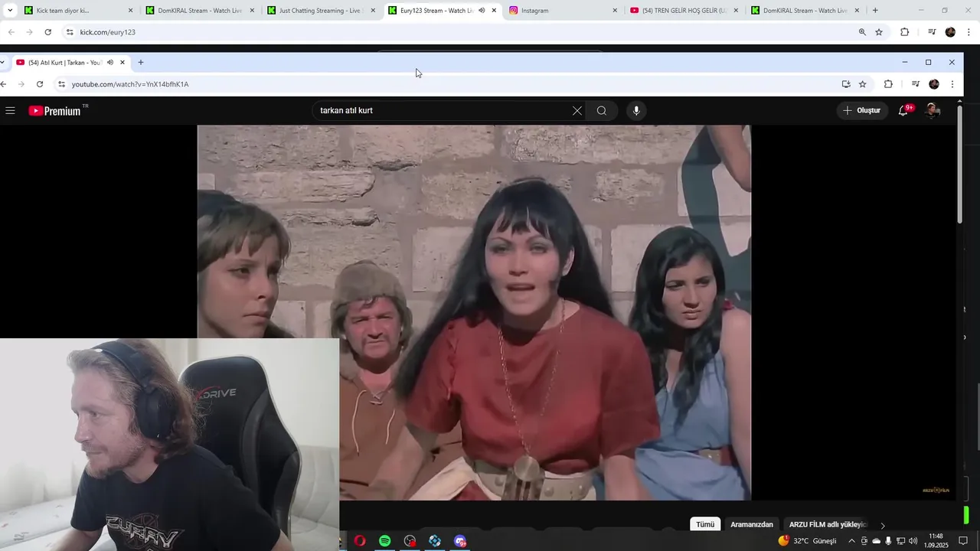Screen dimensions: 980x551
Task: Show more filter chips with right arrow
Action: pos(882,525)
